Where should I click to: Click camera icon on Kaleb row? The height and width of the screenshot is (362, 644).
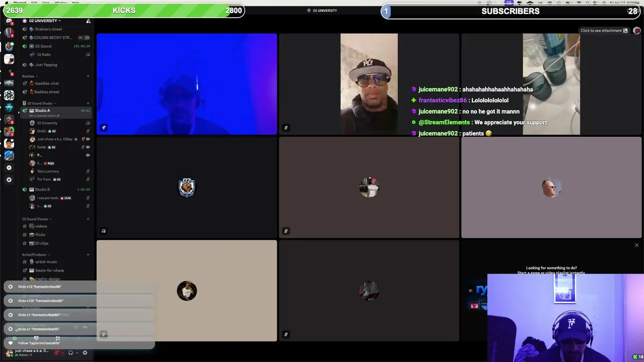88,147
